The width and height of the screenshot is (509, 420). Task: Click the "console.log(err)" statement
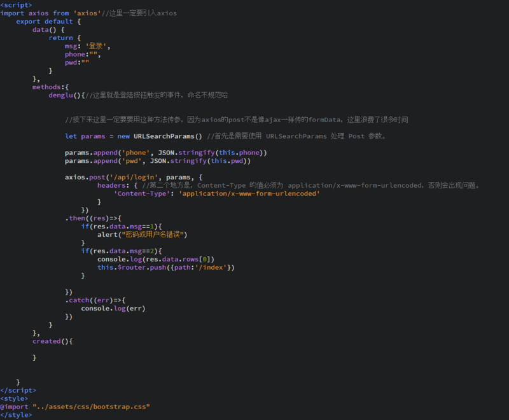click(x=113, y=309)
